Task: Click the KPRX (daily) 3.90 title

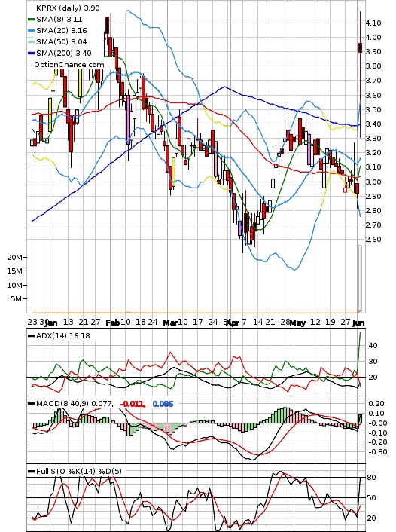Action: (x=68, y=8)
